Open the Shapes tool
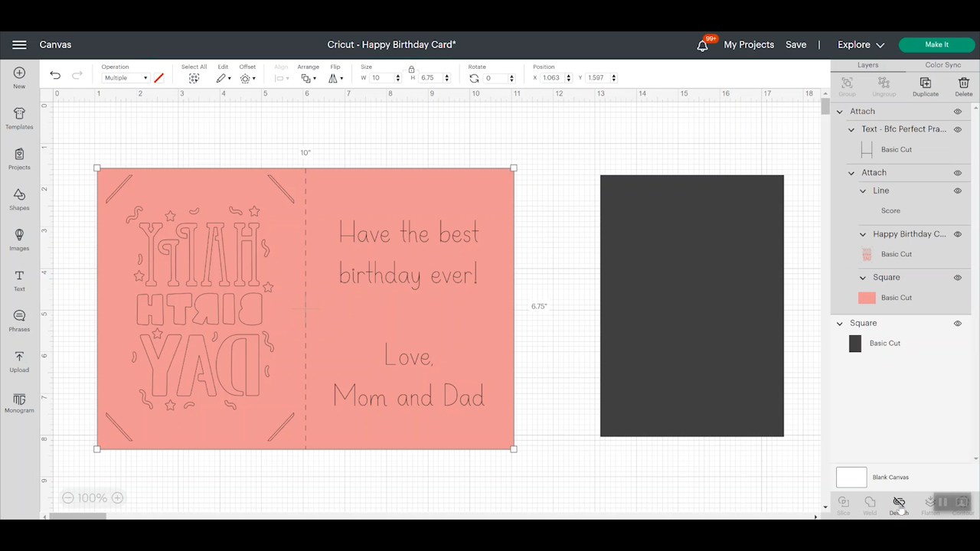980x551 pixels. [x=19, y=199]
